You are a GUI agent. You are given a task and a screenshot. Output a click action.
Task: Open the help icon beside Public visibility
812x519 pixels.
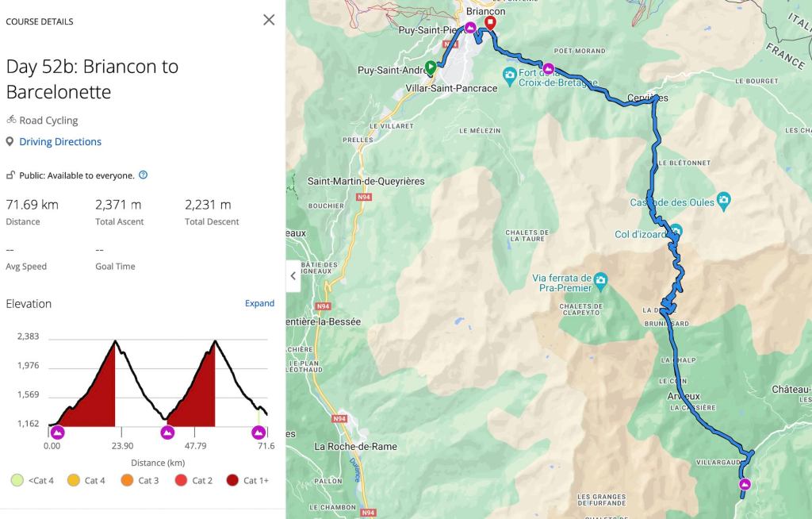coord(143,175)
